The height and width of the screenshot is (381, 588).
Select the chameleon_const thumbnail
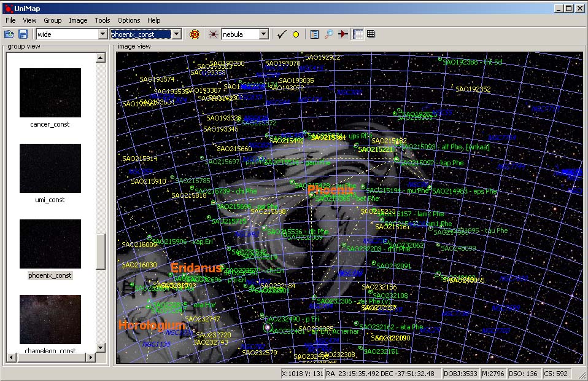[x=50, y=320]
